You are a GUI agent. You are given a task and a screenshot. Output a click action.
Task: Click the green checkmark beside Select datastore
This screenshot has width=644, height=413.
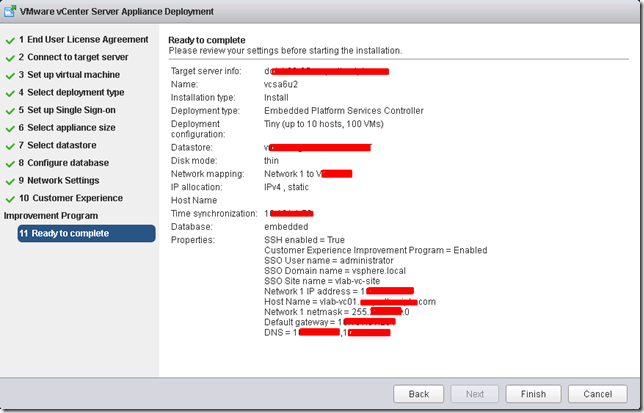coord(10,146)
